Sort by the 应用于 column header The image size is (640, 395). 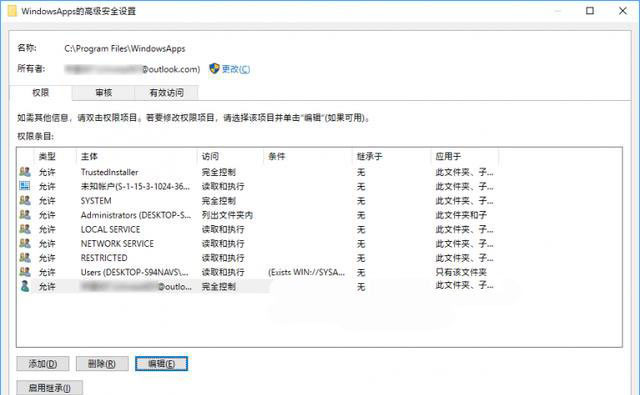click(464, 156)
